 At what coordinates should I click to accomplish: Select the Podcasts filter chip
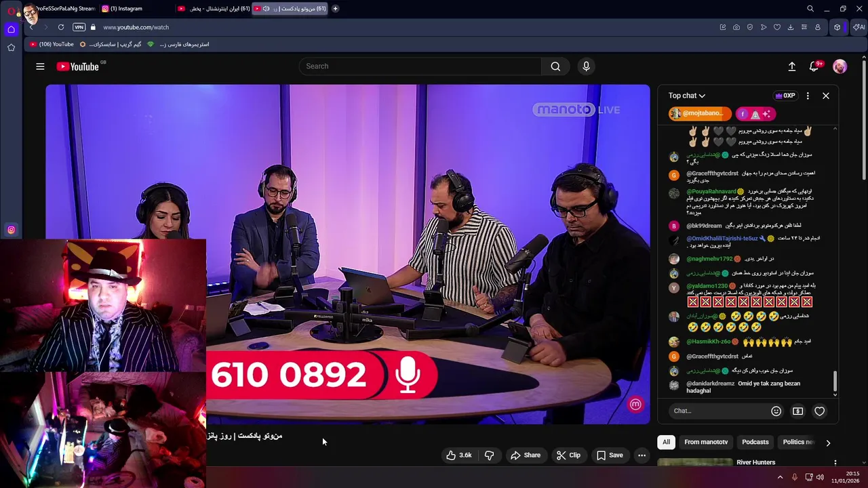pos(755,442)
